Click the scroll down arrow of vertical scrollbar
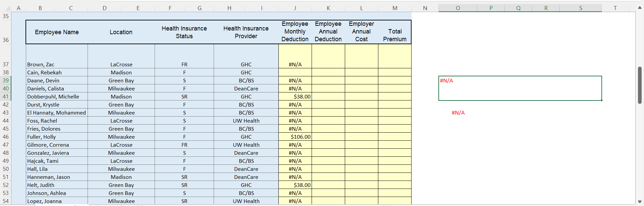 coord(640,202)
